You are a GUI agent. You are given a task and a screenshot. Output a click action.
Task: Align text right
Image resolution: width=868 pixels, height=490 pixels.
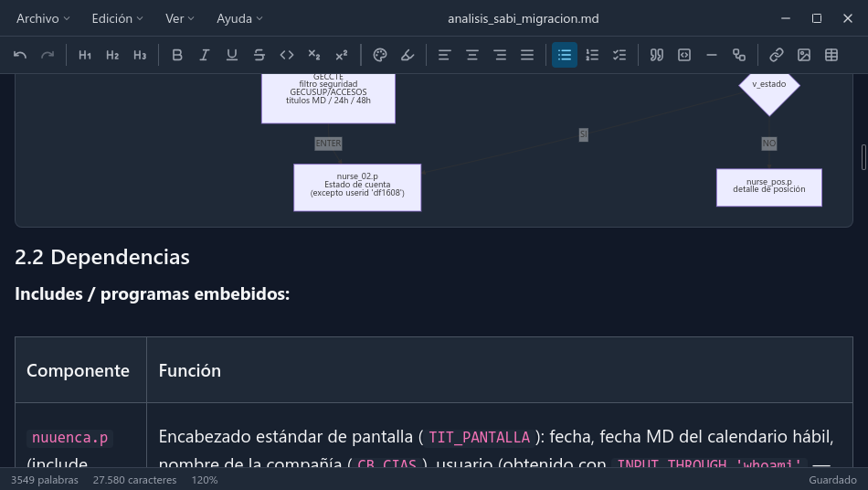tap(500, 55)
